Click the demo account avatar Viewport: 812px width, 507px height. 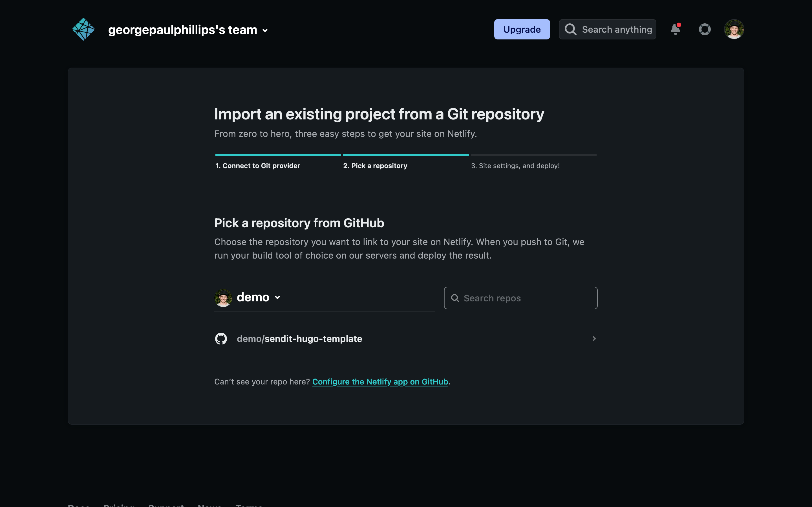[x=223, y=298]
